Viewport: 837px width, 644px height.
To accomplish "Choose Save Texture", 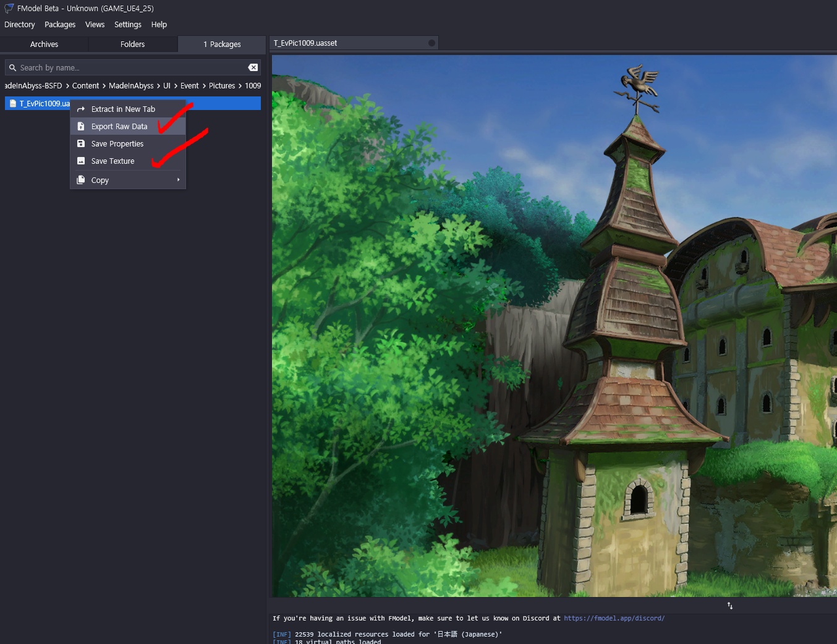I will click(128, 161).
